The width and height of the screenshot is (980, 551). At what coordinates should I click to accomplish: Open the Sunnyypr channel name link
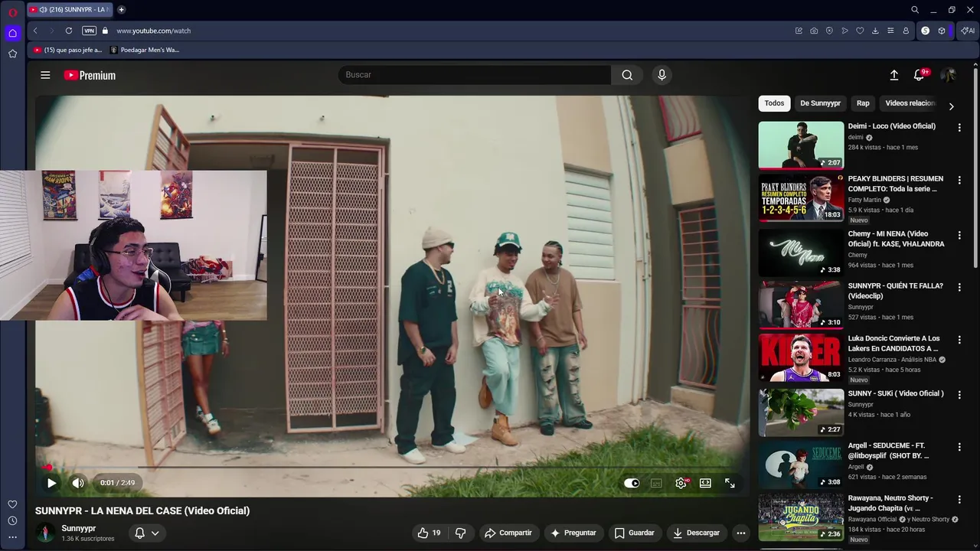tap(79, 528)
